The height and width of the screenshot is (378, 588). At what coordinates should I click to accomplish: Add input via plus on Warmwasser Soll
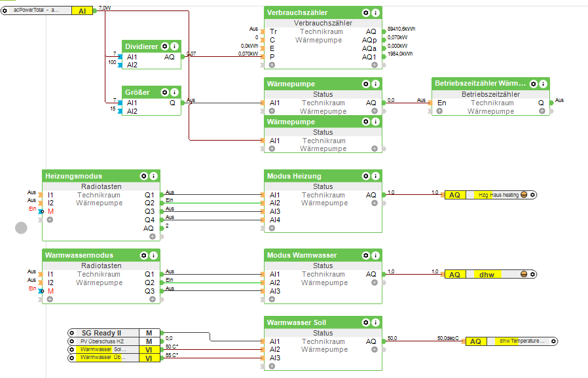[x=272, y=366]
